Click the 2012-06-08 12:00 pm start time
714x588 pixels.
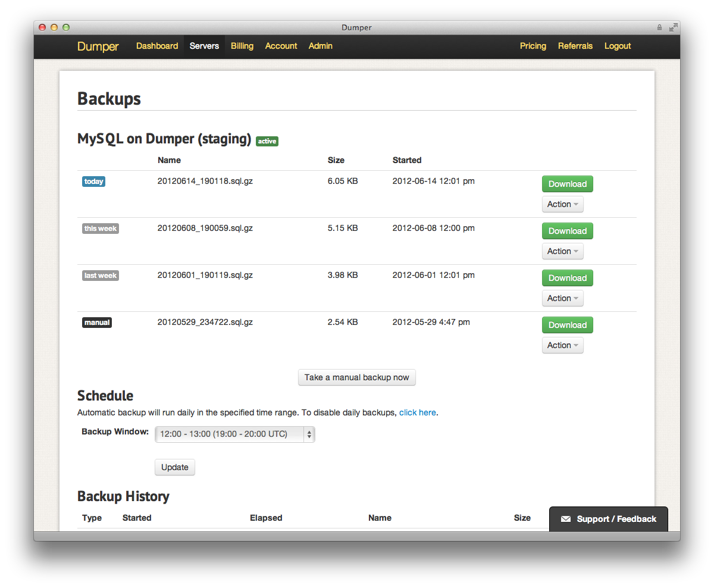pyautogui.click(x=434, y=228)
